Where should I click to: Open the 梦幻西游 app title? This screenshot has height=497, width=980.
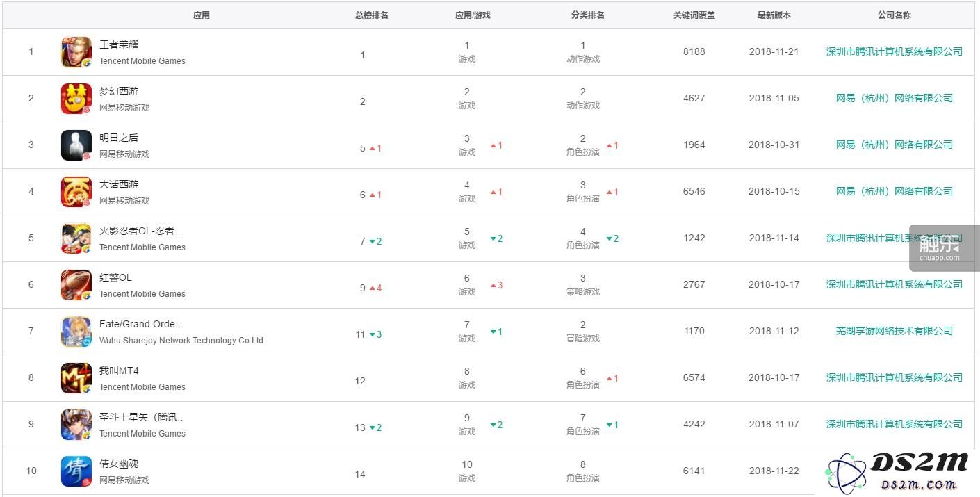(x=119, y=91)
